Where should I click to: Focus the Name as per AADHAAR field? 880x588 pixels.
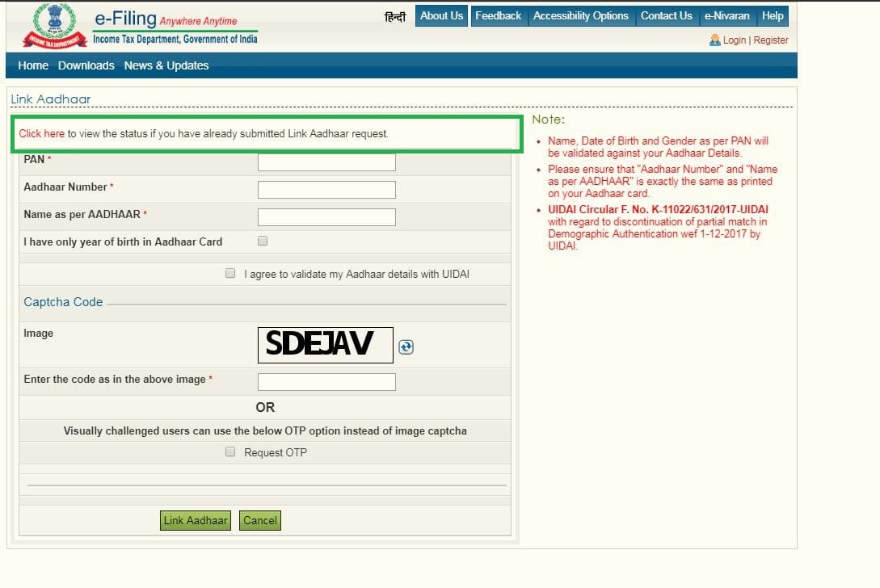pyautogui.click(x=326, y=217)
